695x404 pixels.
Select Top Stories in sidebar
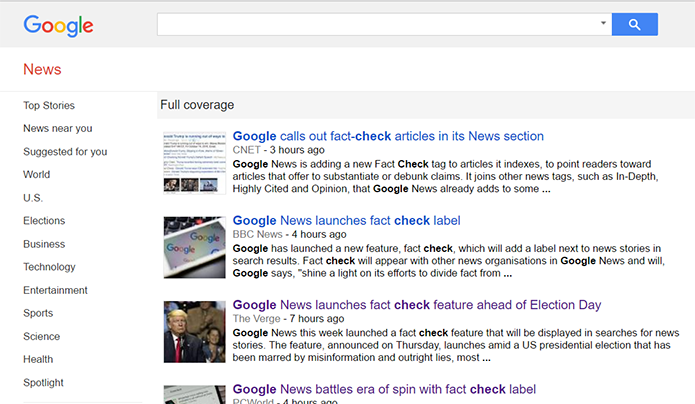pos(49,105)
